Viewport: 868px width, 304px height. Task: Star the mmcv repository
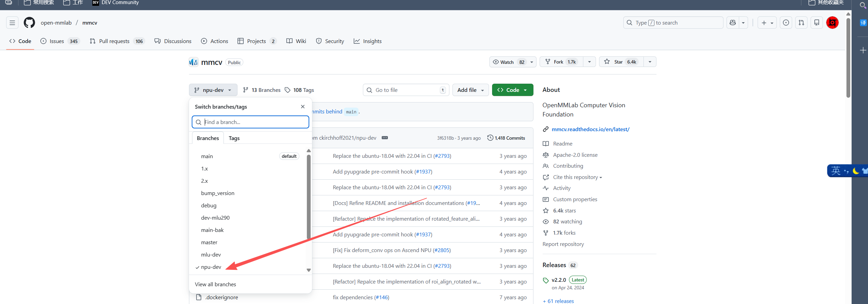[x=621, y=62]
